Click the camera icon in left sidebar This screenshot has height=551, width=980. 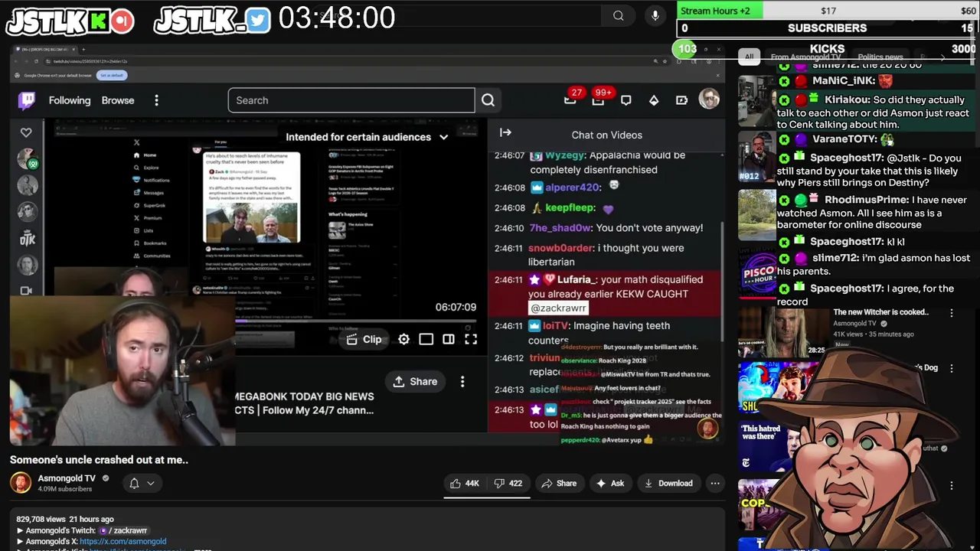coord(26,291)
